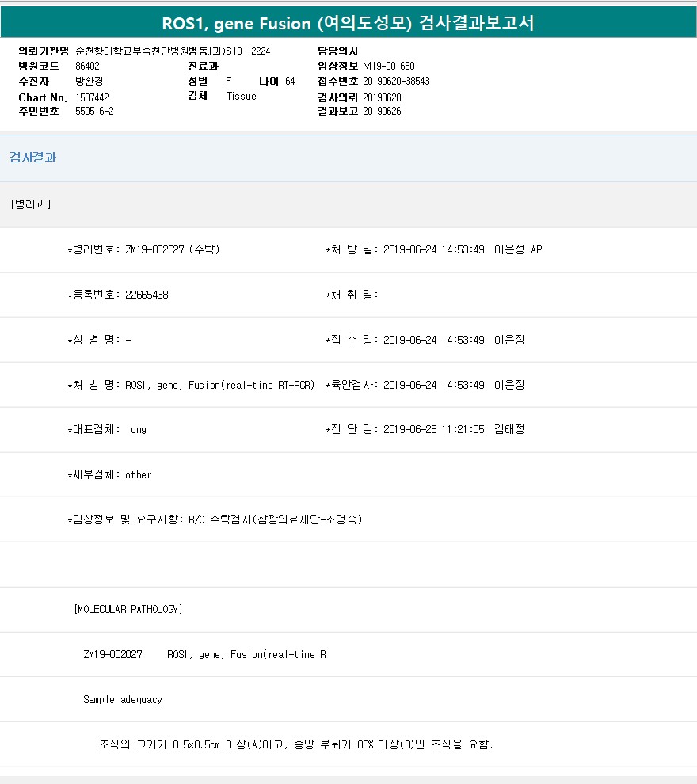
Task: Select the 등록번호 22665438 field
Action: coord(118,295)
